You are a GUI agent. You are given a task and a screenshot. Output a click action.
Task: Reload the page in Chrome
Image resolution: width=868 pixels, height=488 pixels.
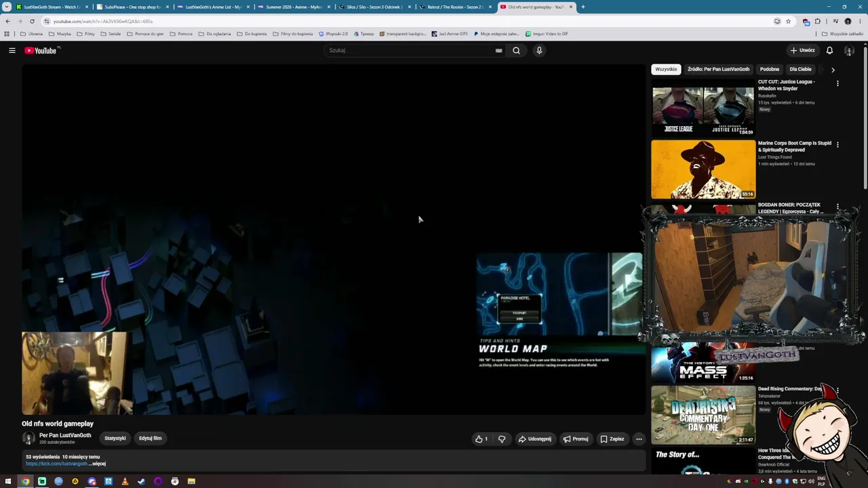[x=32, y=21]
